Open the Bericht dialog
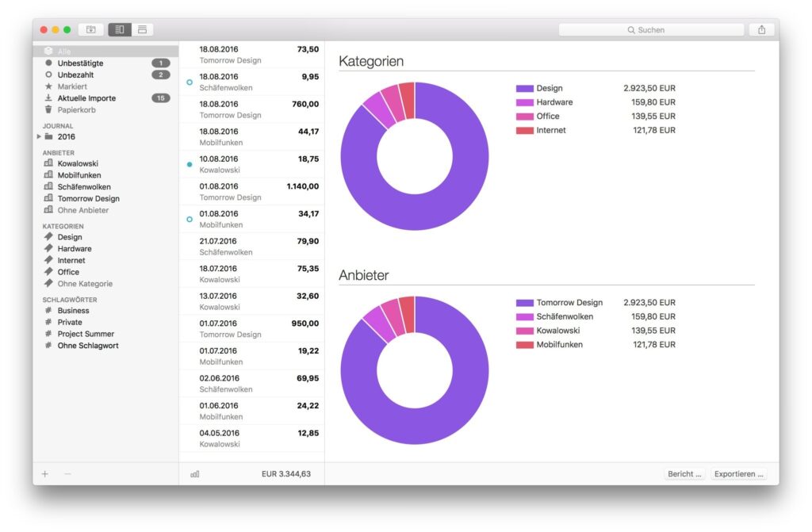This screenshot has height=532, width=812. point(683,473)
